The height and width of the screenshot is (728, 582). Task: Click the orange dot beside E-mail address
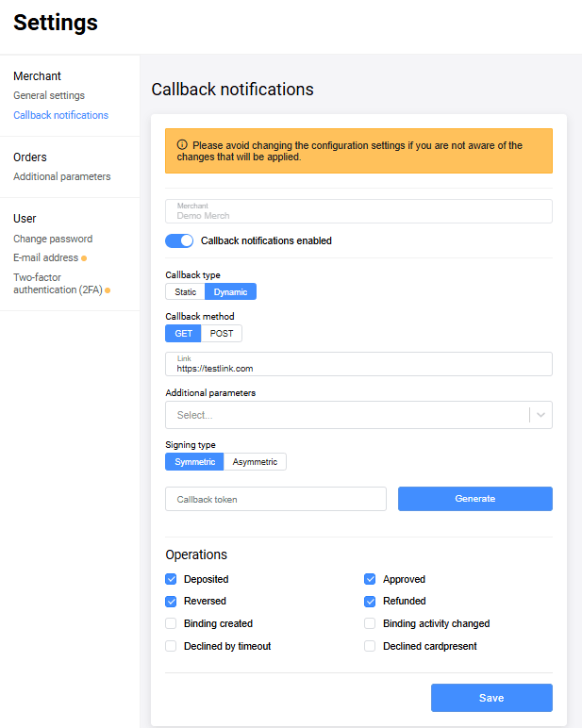point(84,258)
